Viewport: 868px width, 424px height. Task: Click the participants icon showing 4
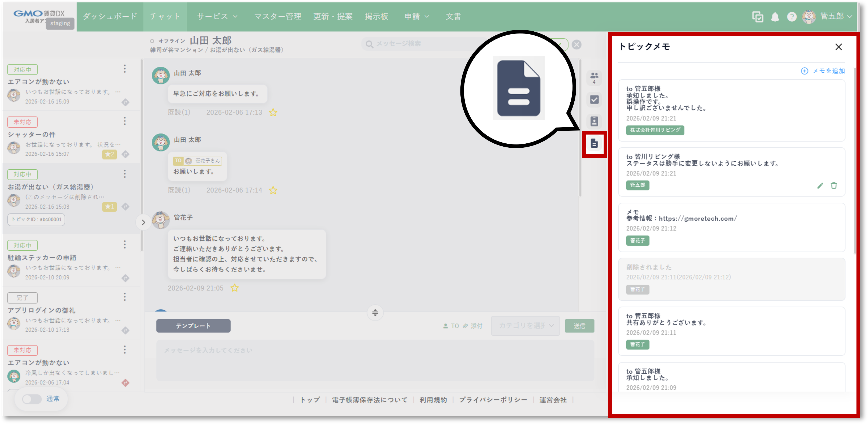coord(594,77)
